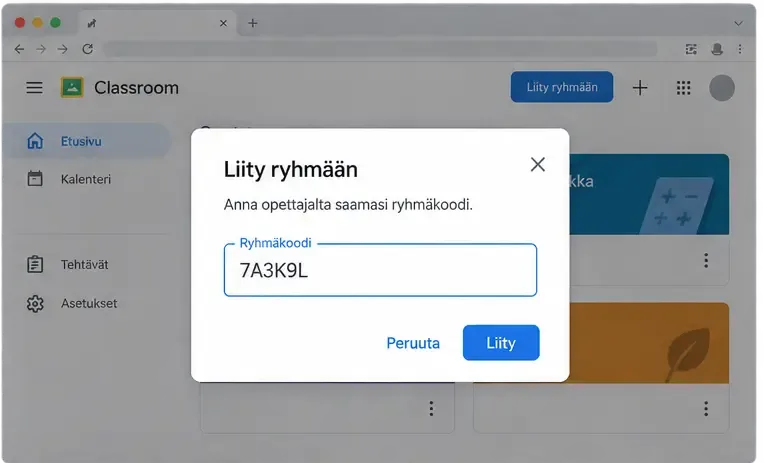Click the plus icon in Classroom header
The height and width of the screenshot is (463, 764).
click(640, 88)
